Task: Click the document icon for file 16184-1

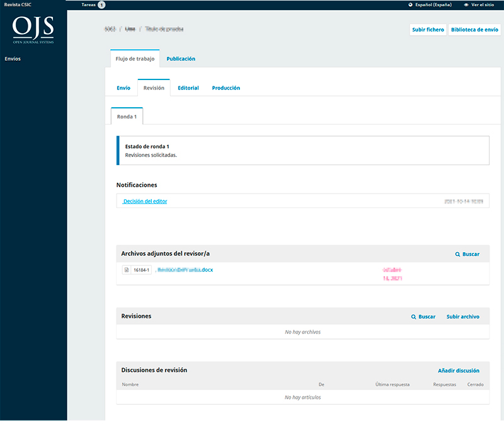Action: point(127,270)
